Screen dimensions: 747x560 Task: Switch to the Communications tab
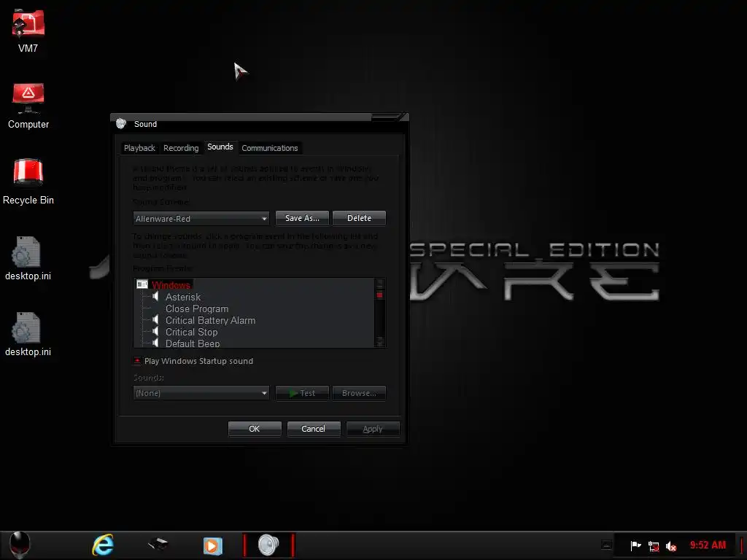270,148
